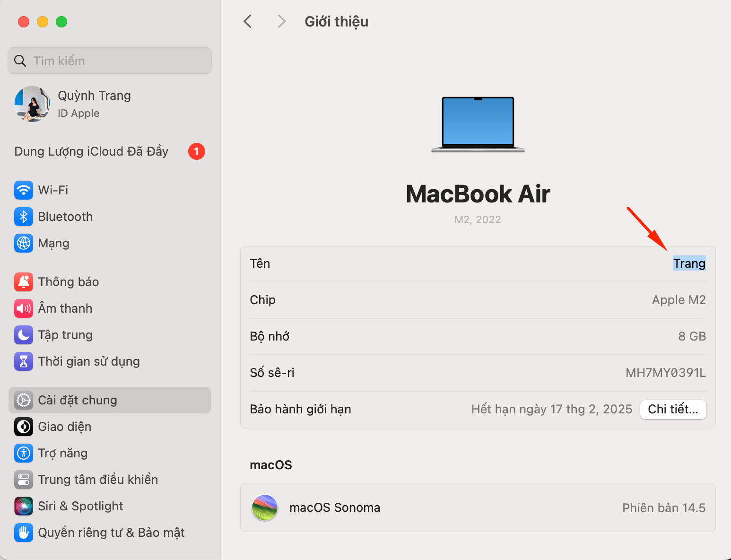The height and width of the screenshot is (560, 731).
Task: Select Thời gian sử dụng label
Action: pyautogui.click(x=89, y=362)
